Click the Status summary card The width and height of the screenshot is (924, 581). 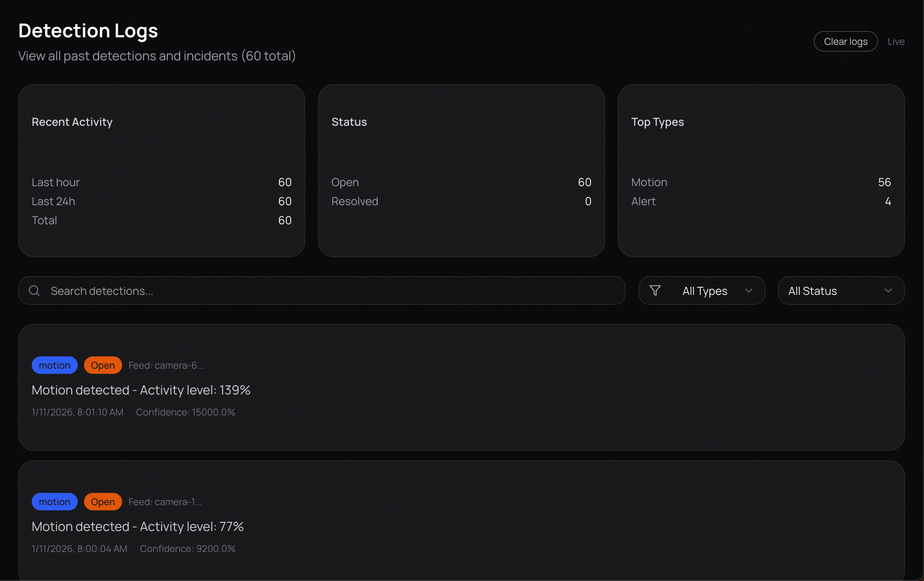pyautogui.click(x=461, y=170)
